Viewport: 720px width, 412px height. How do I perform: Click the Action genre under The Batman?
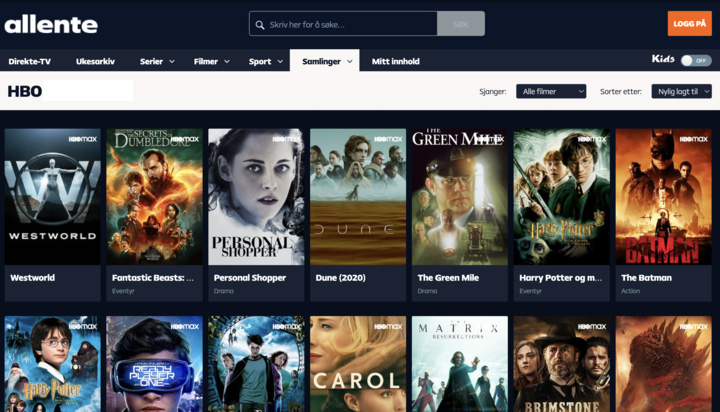[630, 291]
